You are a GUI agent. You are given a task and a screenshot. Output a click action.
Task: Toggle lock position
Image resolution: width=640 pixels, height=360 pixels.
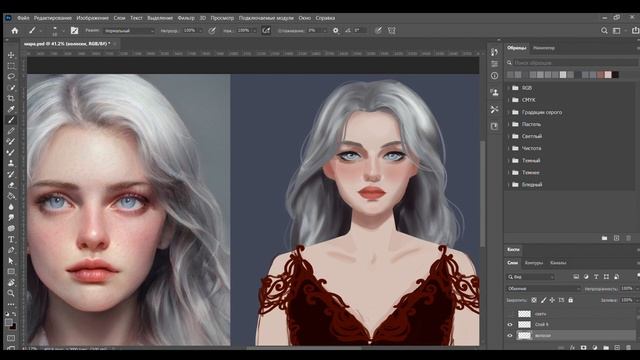(552, 300)
